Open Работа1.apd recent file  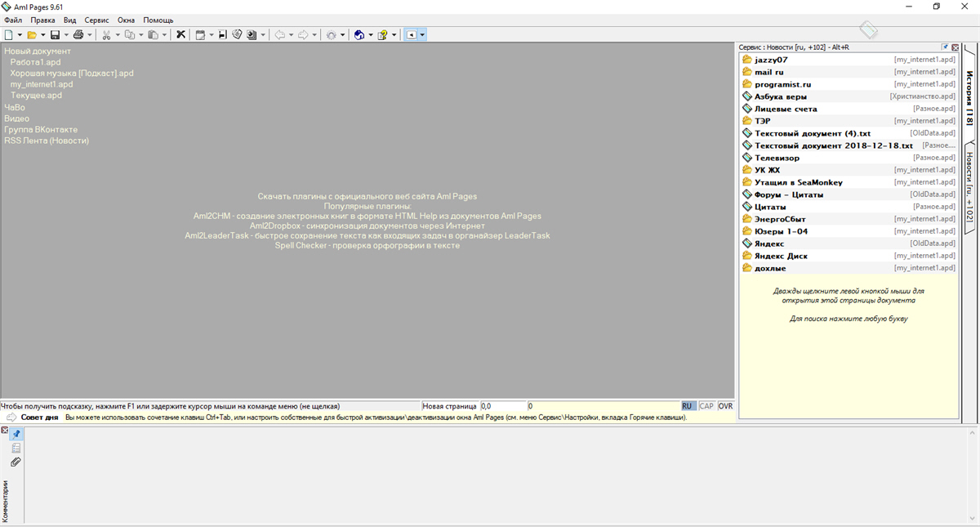[x=35, y=62]
